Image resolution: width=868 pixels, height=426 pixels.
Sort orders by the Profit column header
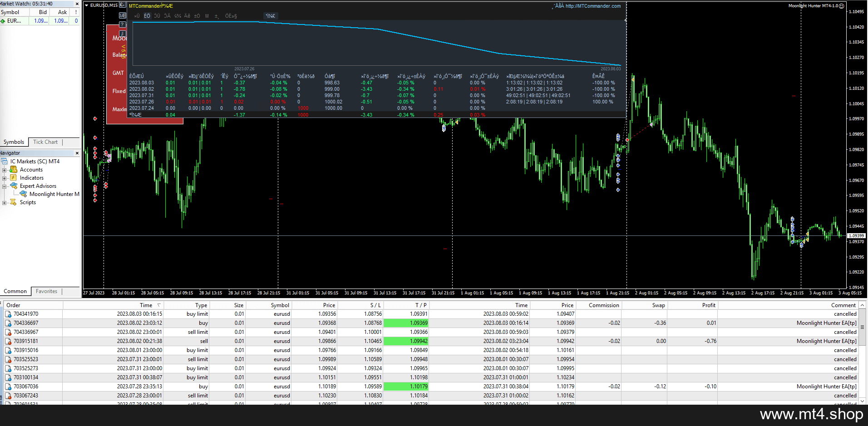692,305
